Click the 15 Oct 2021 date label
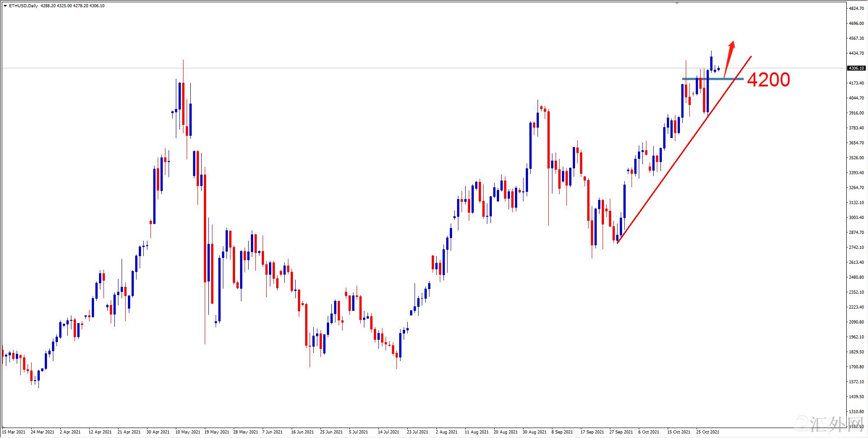The width and height of the screenshot is (868, 438). 679,432
